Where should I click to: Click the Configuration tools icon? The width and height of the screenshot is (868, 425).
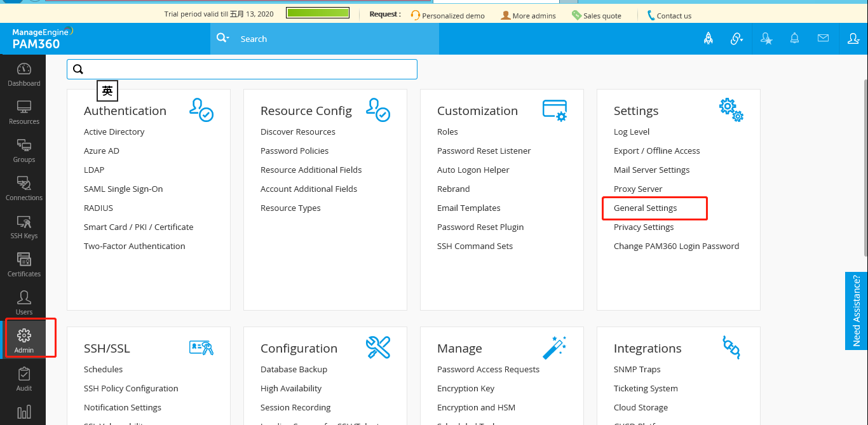click(378, 347)
